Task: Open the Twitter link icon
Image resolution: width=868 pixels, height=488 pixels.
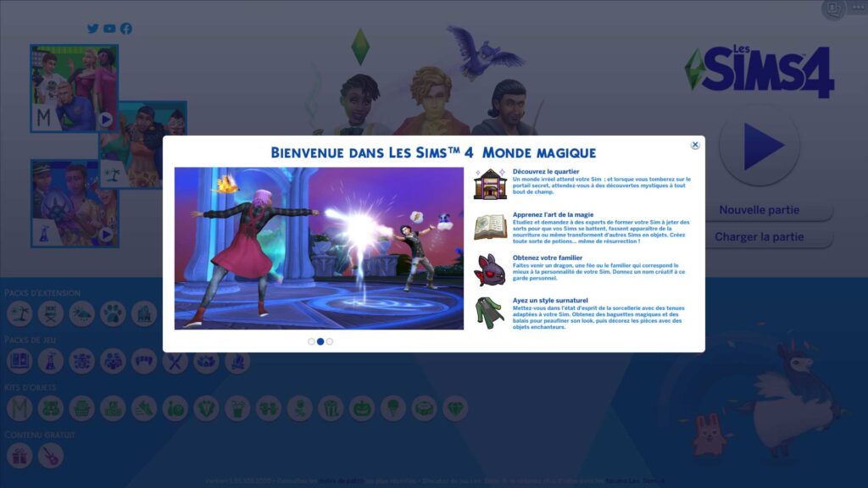Action: (x=93, y=28)
